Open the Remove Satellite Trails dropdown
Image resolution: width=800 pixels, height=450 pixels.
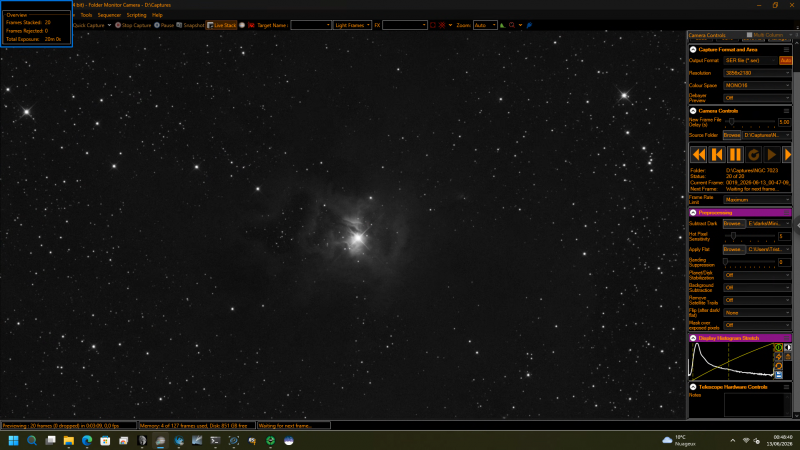757,300
